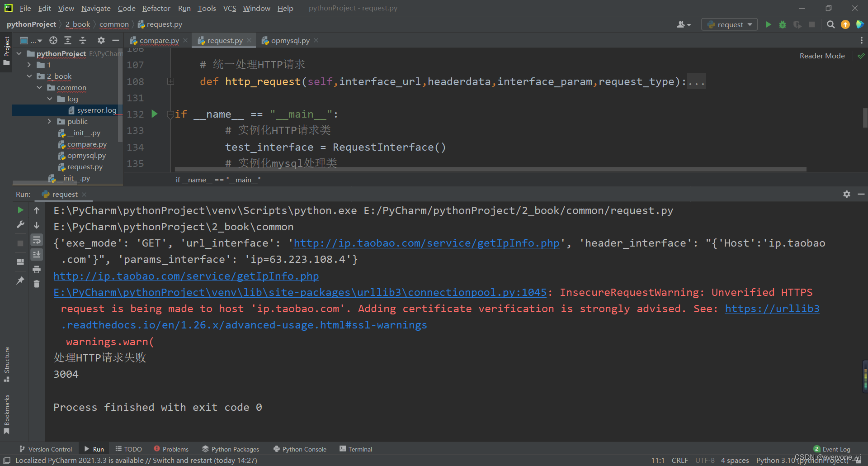Viewport: 868px width, 466px height.
Task: Open run panel settings gear
Action: 847,194
